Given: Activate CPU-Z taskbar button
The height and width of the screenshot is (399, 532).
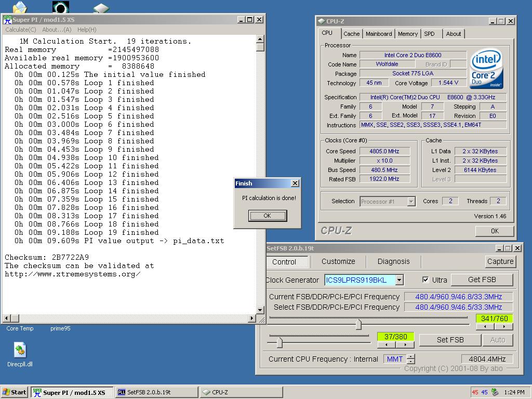Looking at the screenshot, I should tap(241, 393).
